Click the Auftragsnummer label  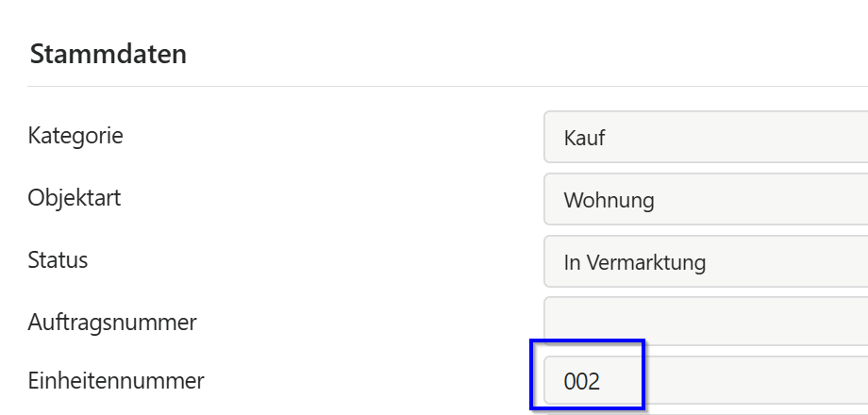tap(112, 322)
